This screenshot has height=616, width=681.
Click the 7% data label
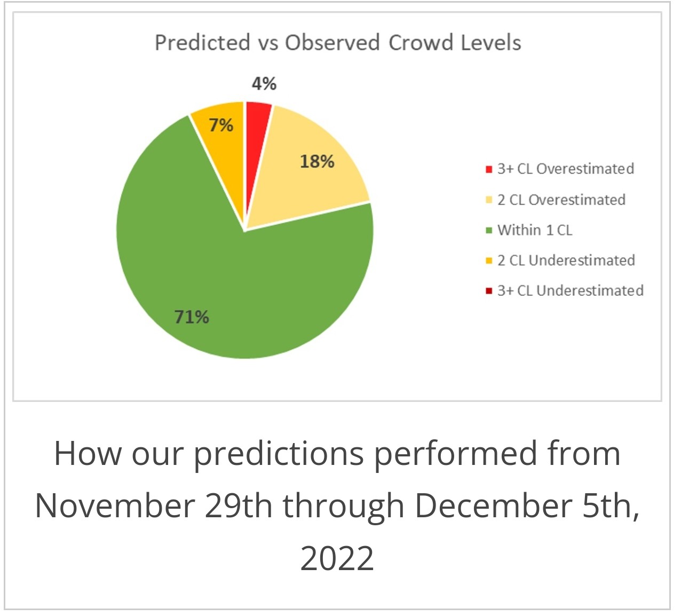[221, 125]
